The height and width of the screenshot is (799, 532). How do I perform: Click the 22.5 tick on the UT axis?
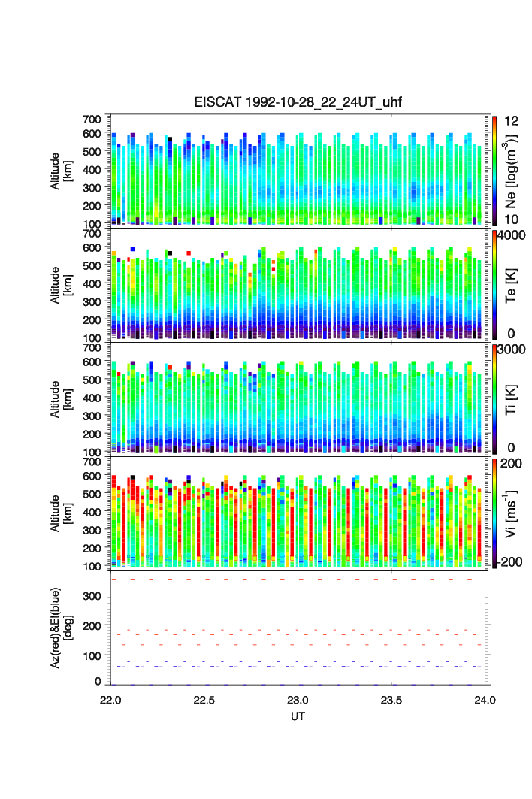point(204,700)
